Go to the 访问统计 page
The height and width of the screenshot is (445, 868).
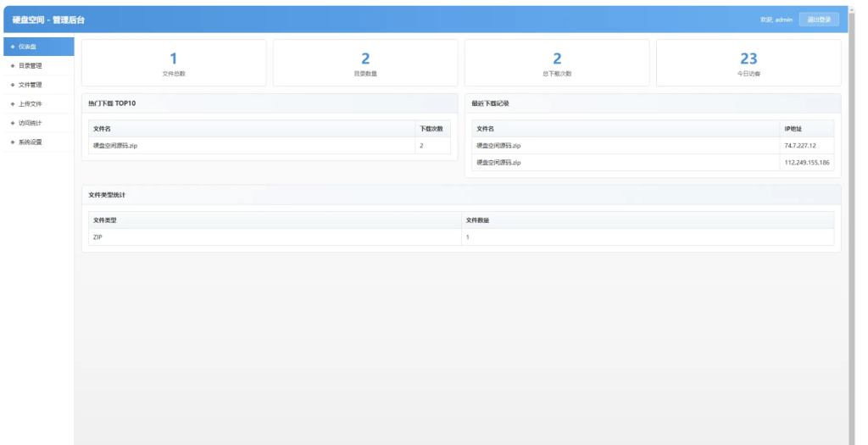[31, 123]
